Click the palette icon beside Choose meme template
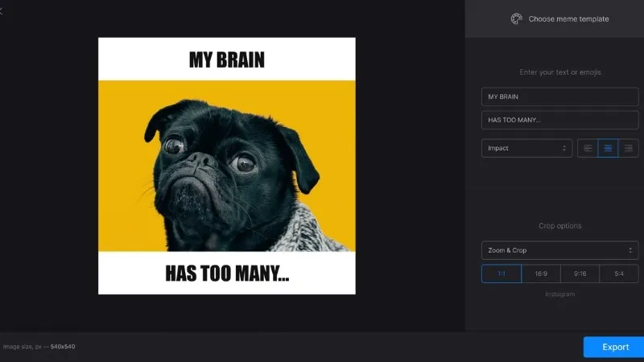The height and width of the screenshot is (362, 644). 517,19
